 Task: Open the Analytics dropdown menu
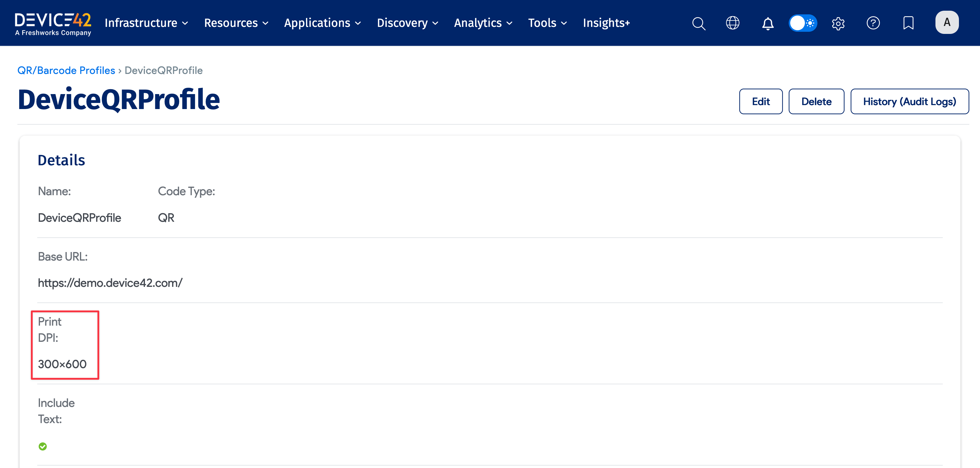(x=483, y=23)
